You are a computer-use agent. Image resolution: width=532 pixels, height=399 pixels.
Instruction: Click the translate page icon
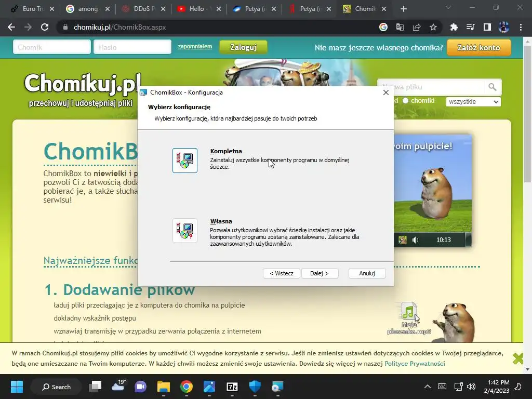click(x=400, y=27)
